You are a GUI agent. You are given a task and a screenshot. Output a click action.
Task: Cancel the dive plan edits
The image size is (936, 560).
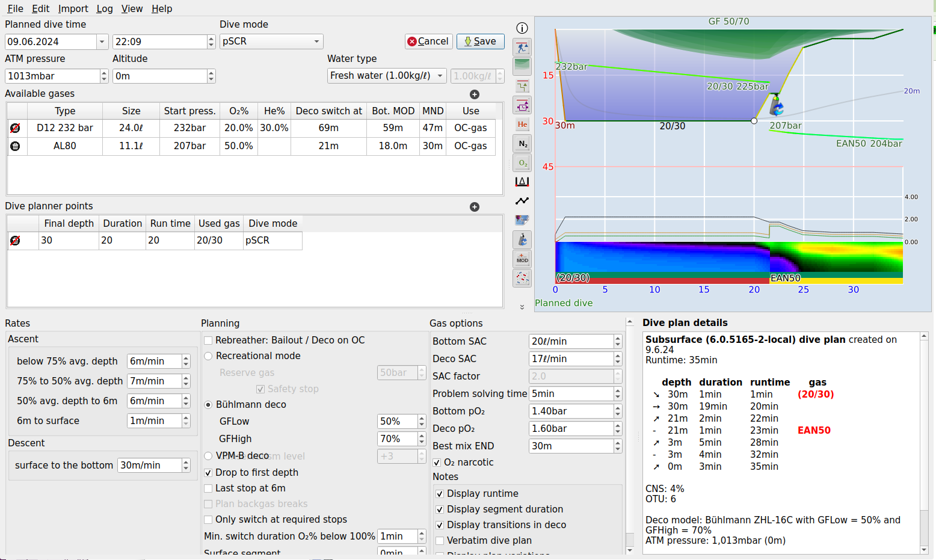428,42
